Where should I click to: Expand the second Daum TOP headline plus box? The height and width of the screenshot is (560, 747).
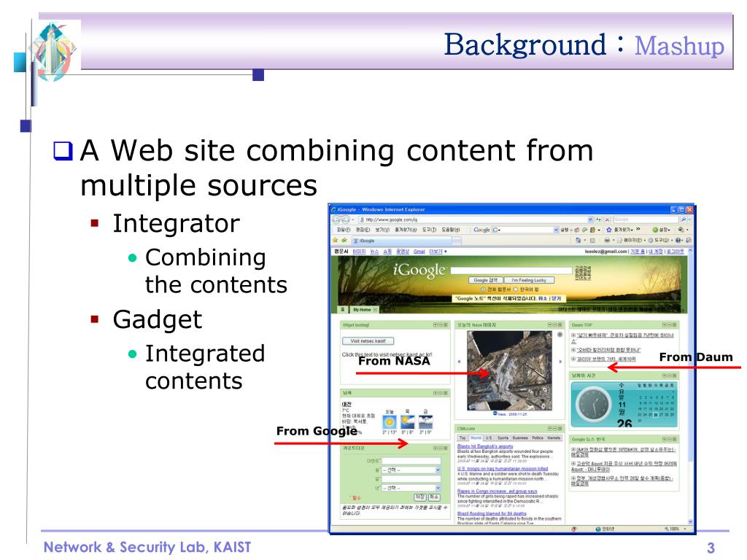pos(573,350)
